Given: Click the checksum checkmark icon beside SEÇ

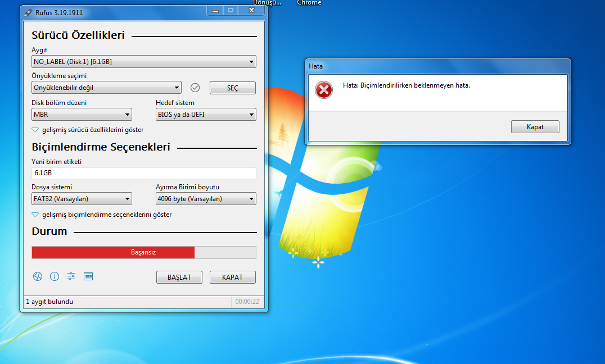Looking at the screenshot, I should (x=195, y=88).
